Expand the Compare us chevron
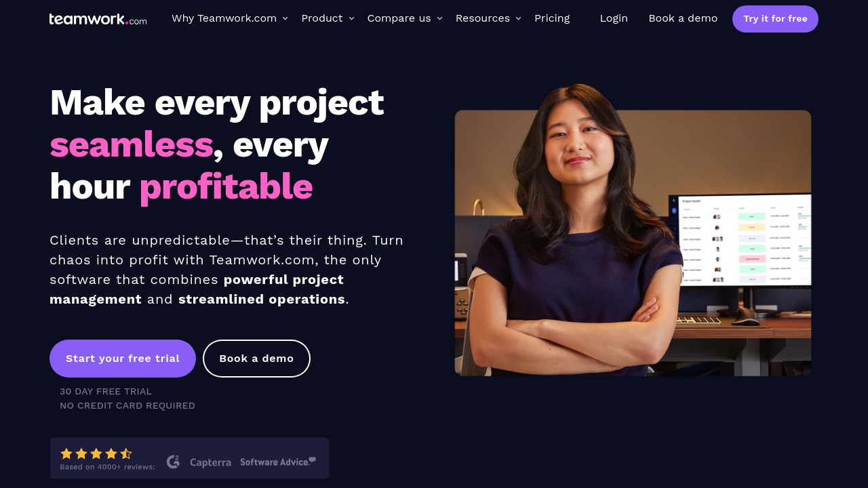This screenshot has height=488, width=868. (439, 18)
